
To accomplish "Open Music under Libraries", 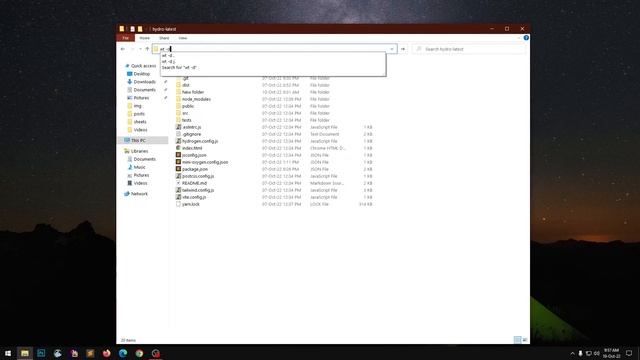I will point(139,167).
